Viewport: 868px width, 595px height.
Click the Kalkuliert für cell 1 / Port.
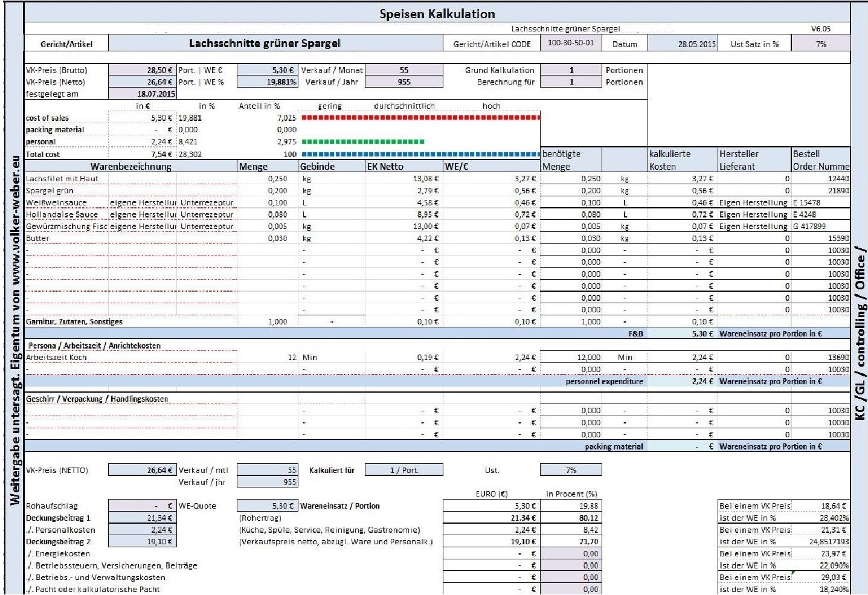coord(403,470)
